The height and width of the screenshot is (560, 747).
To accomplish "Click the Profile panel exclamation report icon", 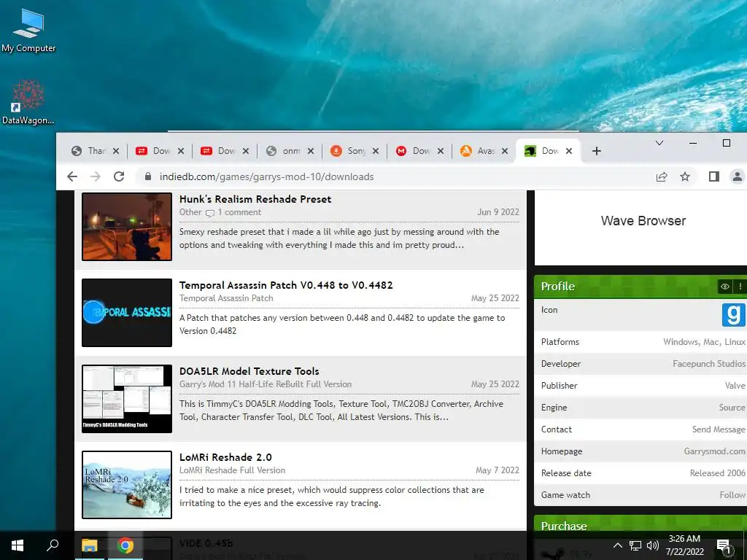I will (740, 286).
